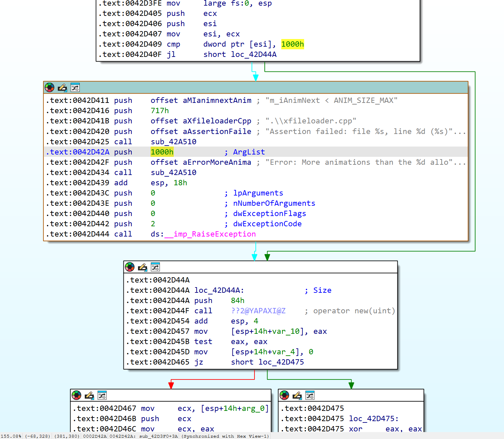Click the group-nodes icon on the teal-header block
This screenshot has width=504, height=439.
coord(75,88)
